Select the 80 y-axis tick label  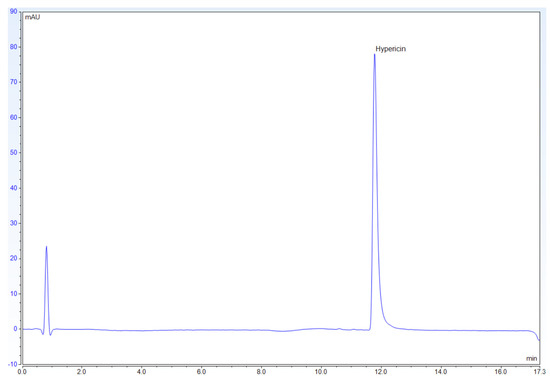13,47
